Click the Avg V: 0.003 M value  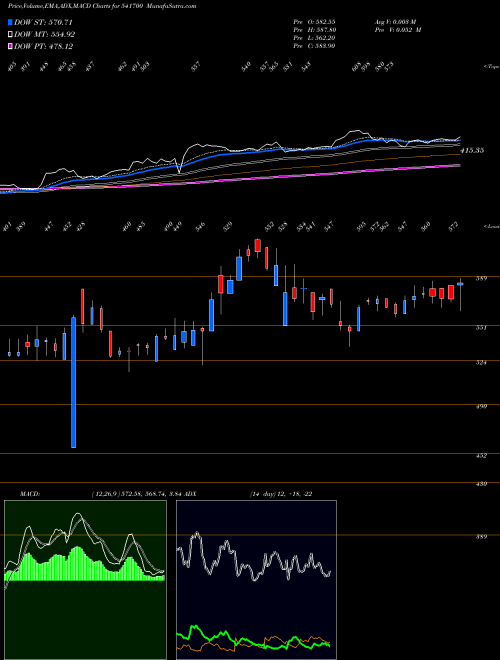pos(395,22)
